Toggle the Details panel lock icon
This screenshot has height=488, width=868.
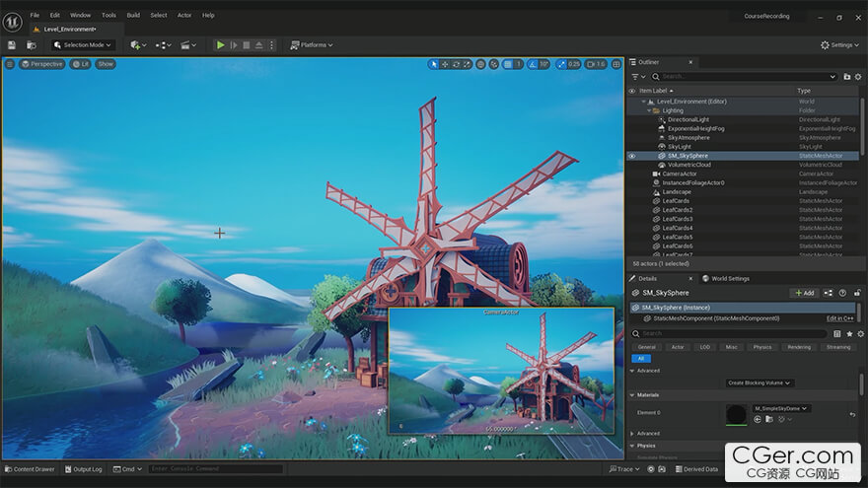857,293
